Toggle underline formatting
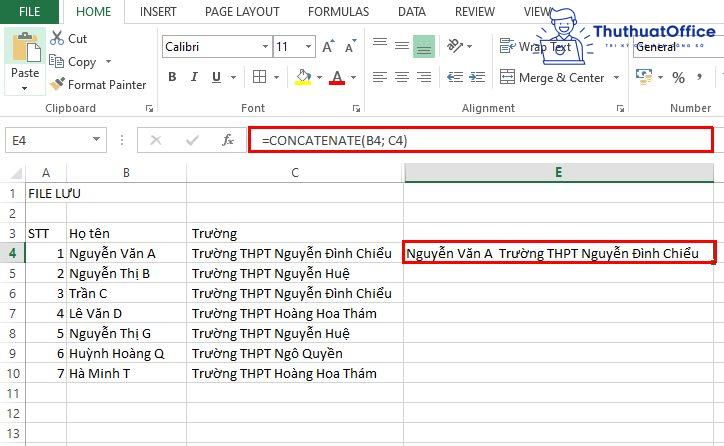 (216, 77)
